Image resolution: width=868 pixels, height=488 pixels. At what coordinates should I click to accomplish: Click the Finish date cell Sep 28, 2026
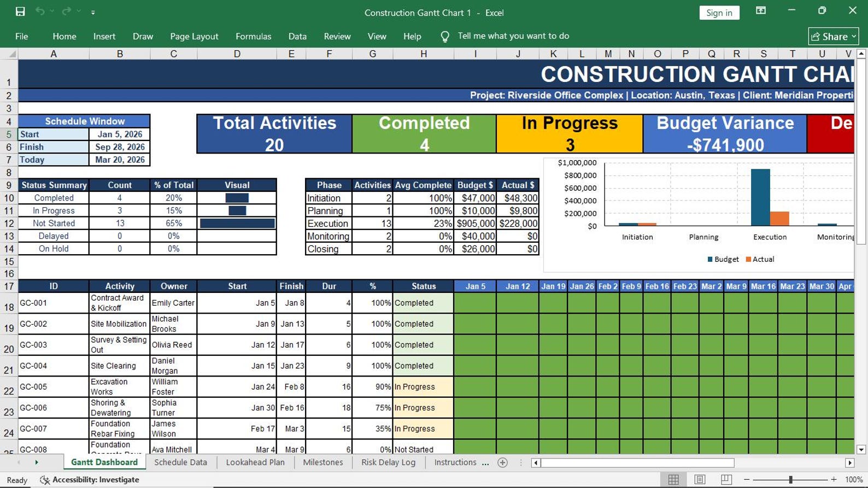pos(119,146)
